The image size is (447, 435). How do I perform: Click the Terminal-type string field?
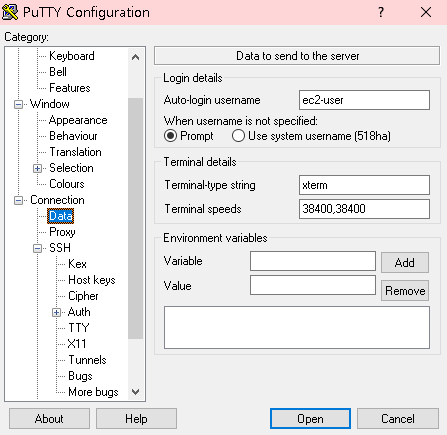364,185
